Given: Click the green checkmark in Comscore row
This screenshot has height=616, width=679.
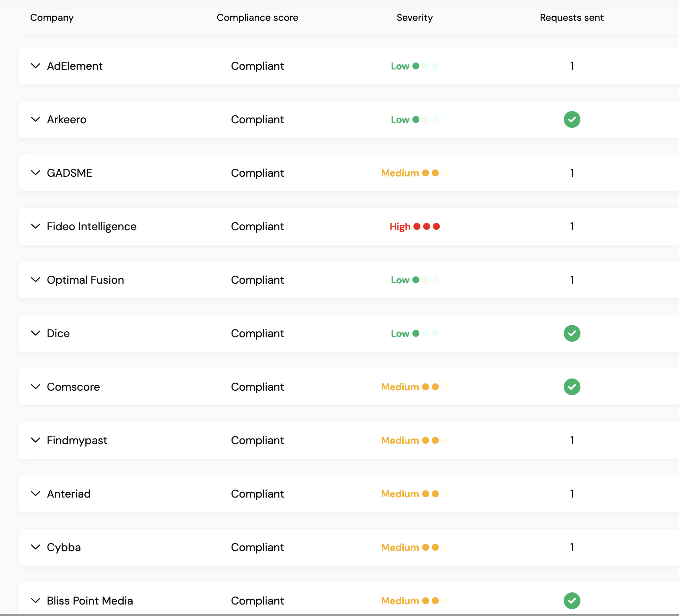Looking at the screenshot, I should 572,387.
